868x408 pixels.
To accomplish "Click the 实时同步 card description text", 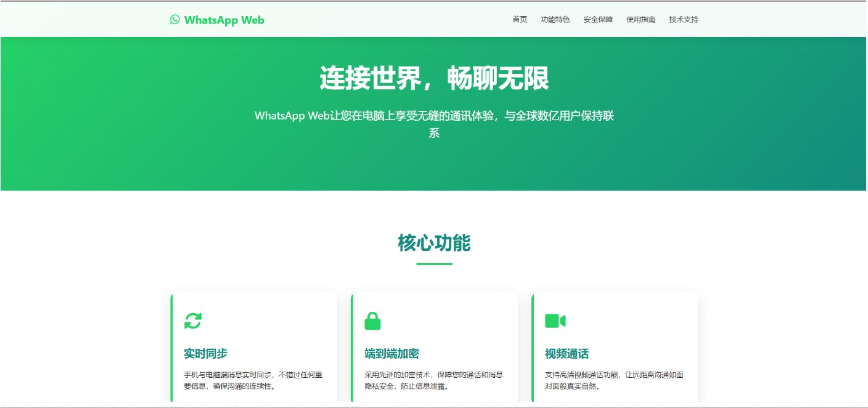I will [253, 380].
